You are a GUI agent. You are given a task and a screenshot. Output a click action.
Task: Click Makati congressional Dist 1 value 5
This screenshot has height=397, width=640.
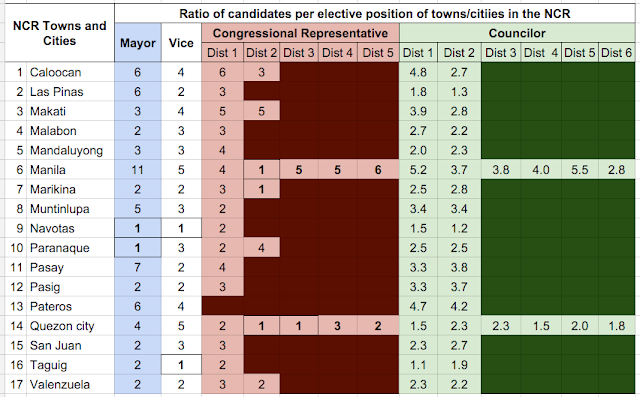pyautogui.click(x=222, y=111)
